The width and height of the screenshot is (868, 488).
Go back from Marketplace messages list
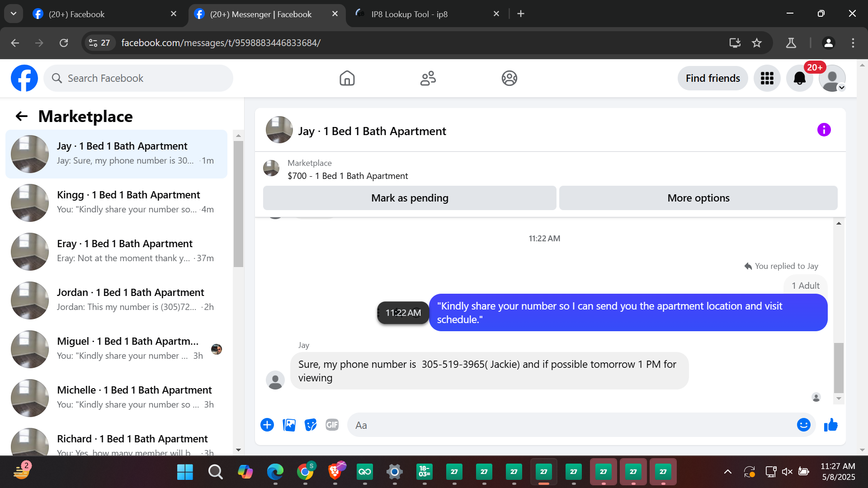tap(22, 117)
